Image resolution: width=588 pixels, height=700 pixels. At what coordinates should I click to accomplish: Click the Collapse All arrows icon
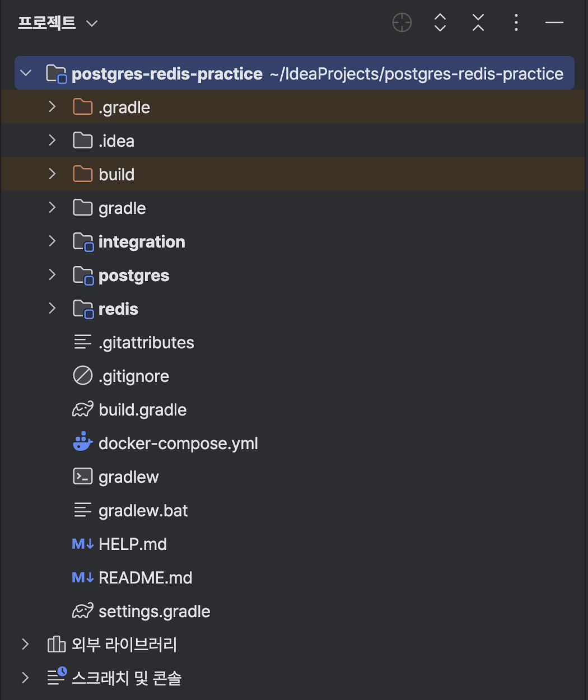[478, 23]
